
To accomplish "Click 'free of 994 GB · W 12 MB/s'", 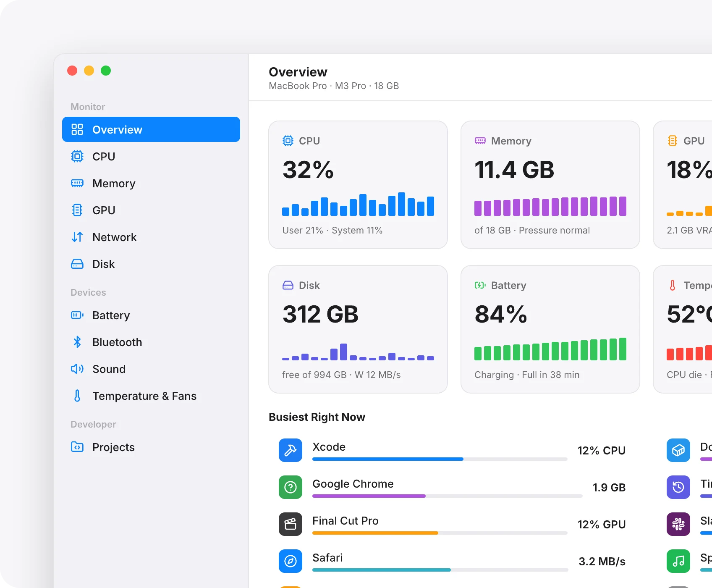I will tap(341, 375).
